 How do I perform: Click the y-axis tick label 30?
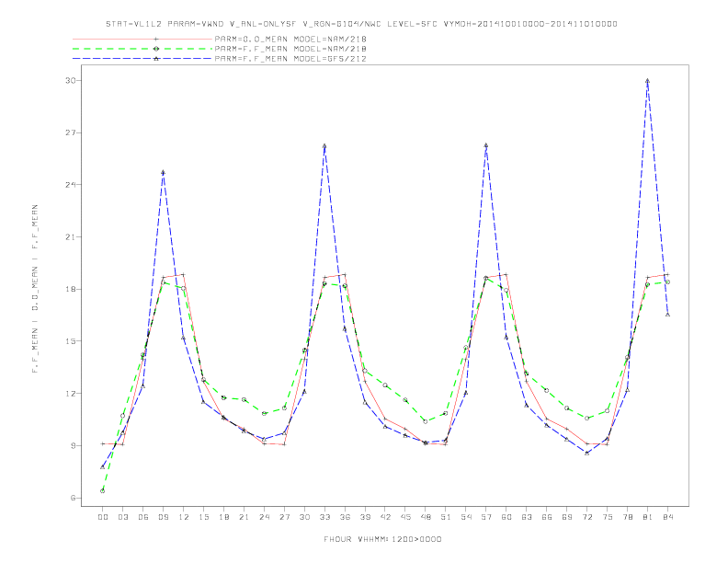[70, 80]
